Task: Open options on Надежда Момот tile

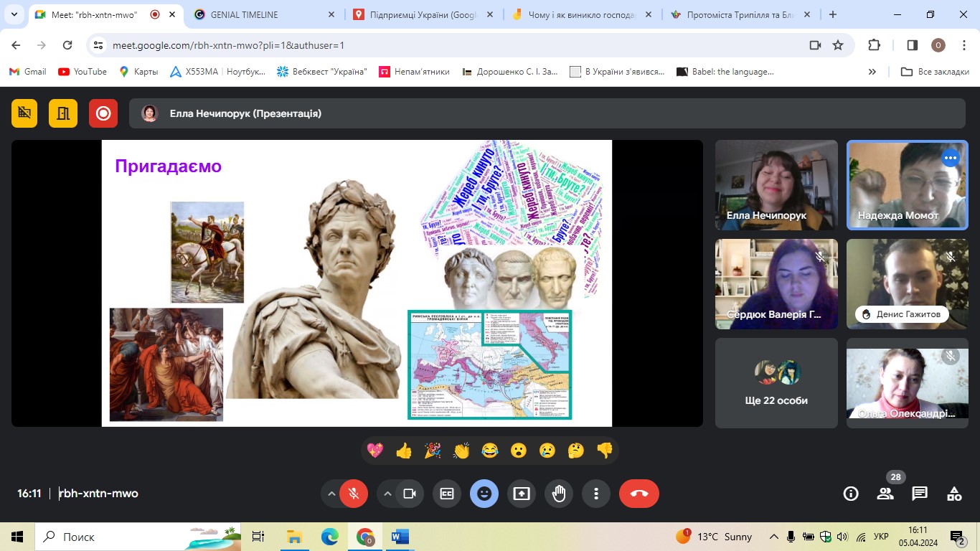Action: point(951,158)
